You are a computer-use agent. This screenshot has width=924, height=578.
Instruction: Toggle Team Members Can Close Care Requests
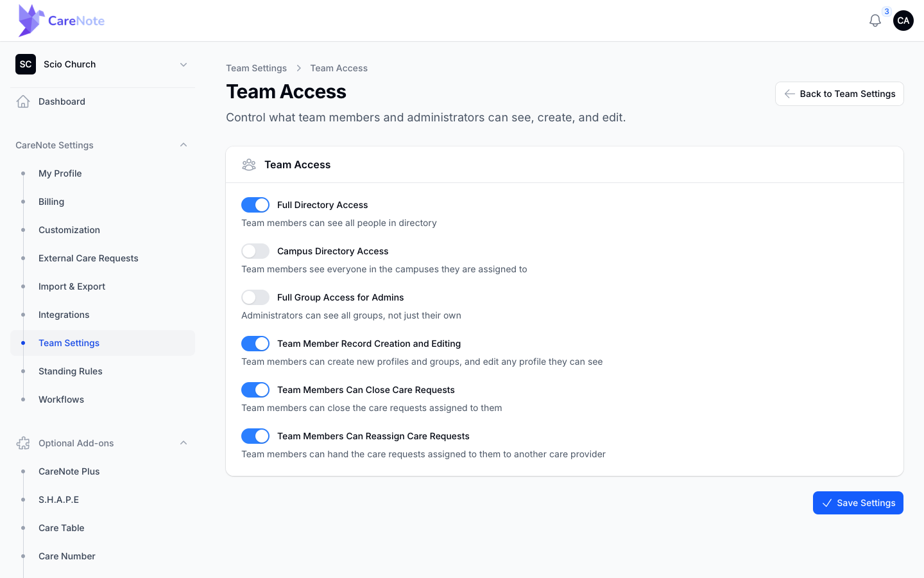[x=255, y=390]
